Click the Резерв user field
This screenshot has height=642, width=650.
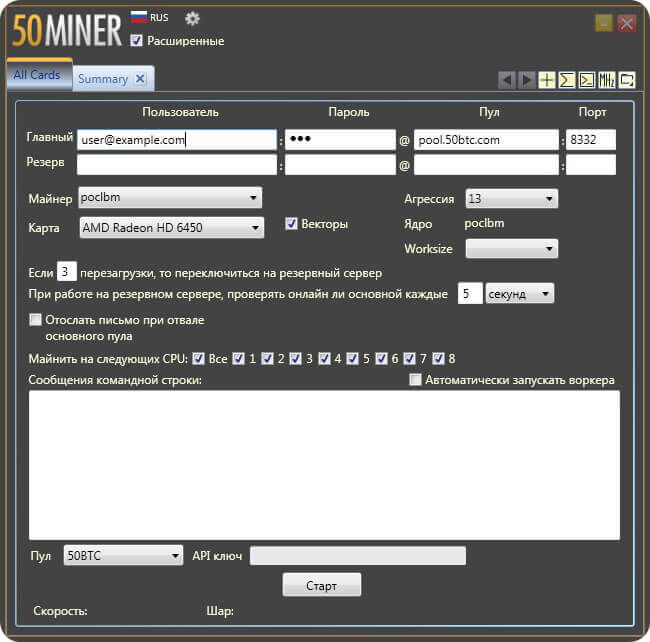177,165
